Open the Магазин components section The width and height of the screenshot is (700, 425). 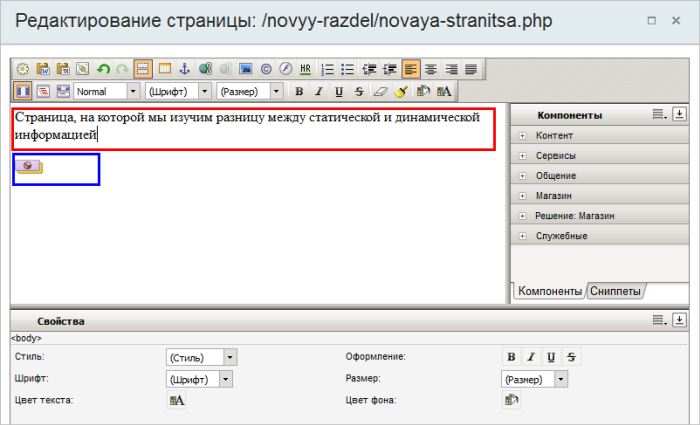pos(554,195)
